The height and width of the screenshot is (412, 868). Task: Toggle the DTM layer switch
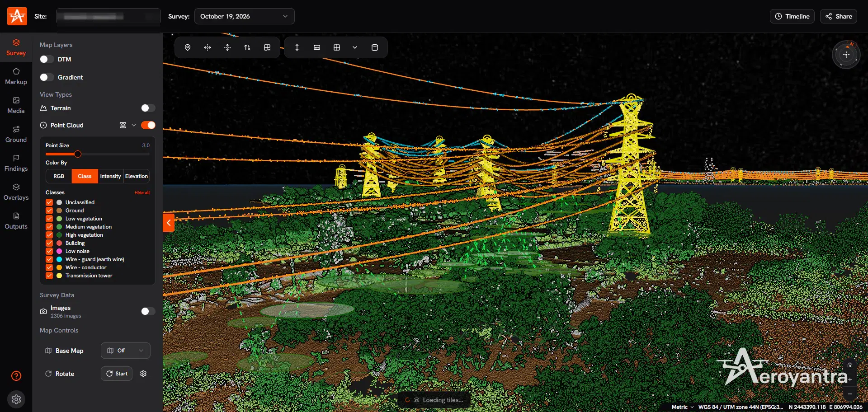(x=47, y=59)
